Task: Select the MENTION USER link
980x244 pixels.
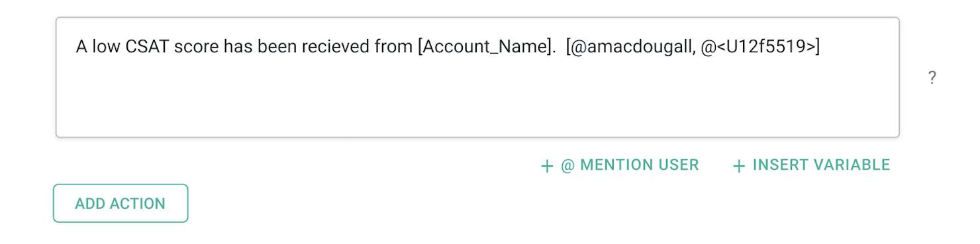Action: (620, 165)
